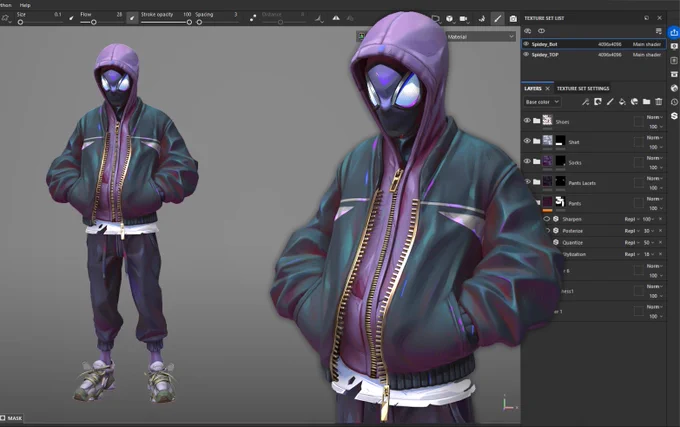Toggle visibility of Spidey_Bot texture set
Viewport: 680px width, 427px height.
click(x=526, y=44)
